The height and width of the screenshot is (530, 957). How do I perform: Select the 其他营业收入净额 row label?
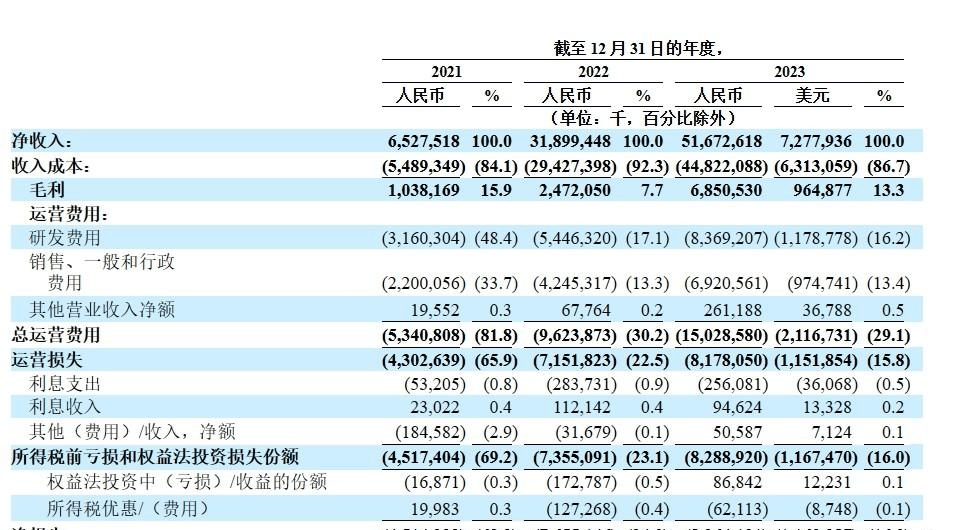pos(102,310)
